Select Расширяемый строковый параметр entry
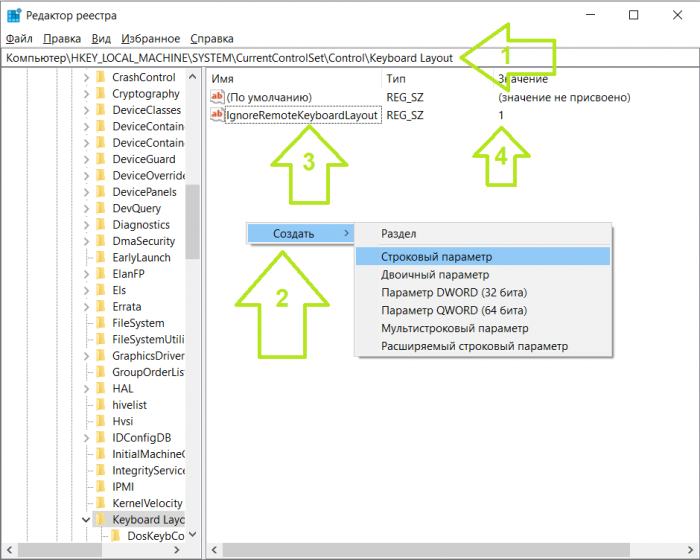The width and height of the screenshot is (700, 560). pos(483,346)
